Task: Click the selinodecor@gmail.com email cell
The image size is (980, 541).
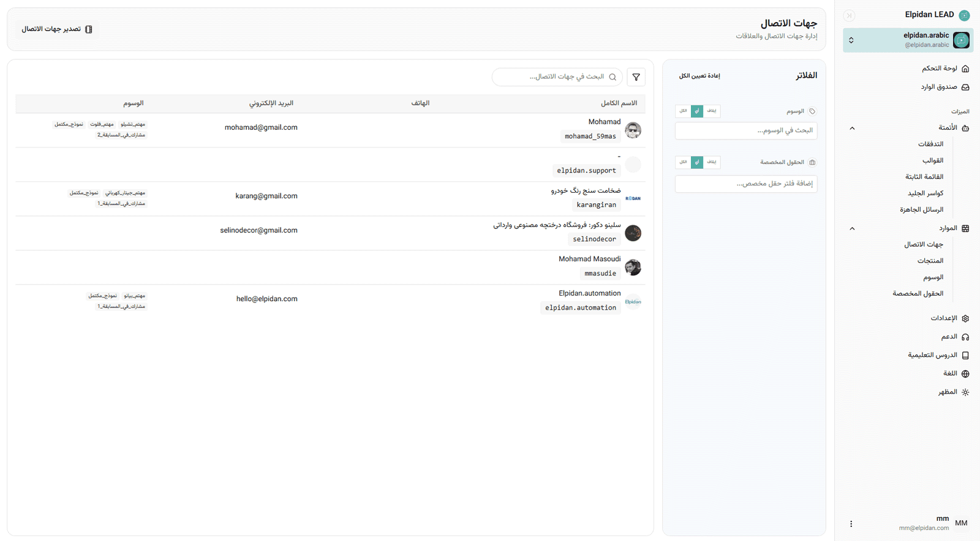Action: click(259, 231)
